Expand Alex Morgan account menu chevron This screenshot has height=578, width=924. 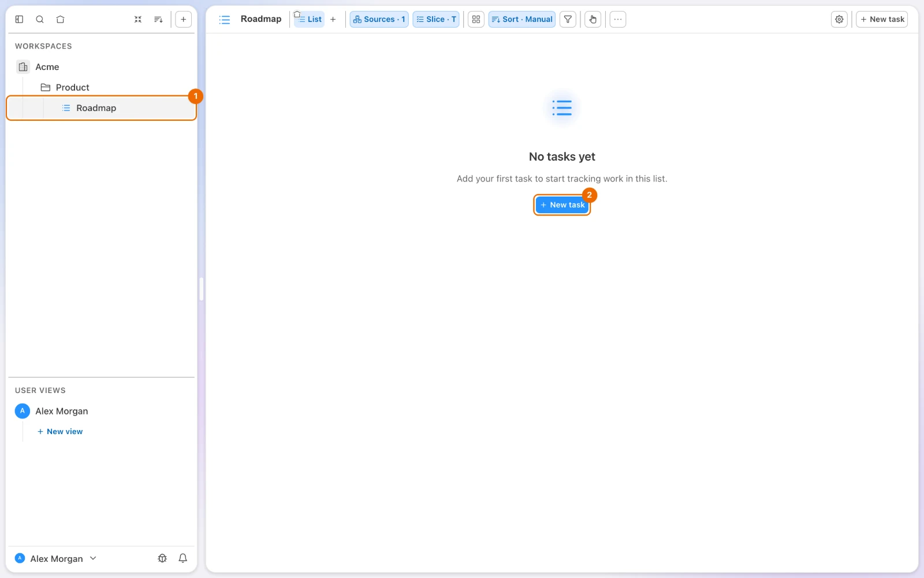pyautogui.click(x=93, y=558)
